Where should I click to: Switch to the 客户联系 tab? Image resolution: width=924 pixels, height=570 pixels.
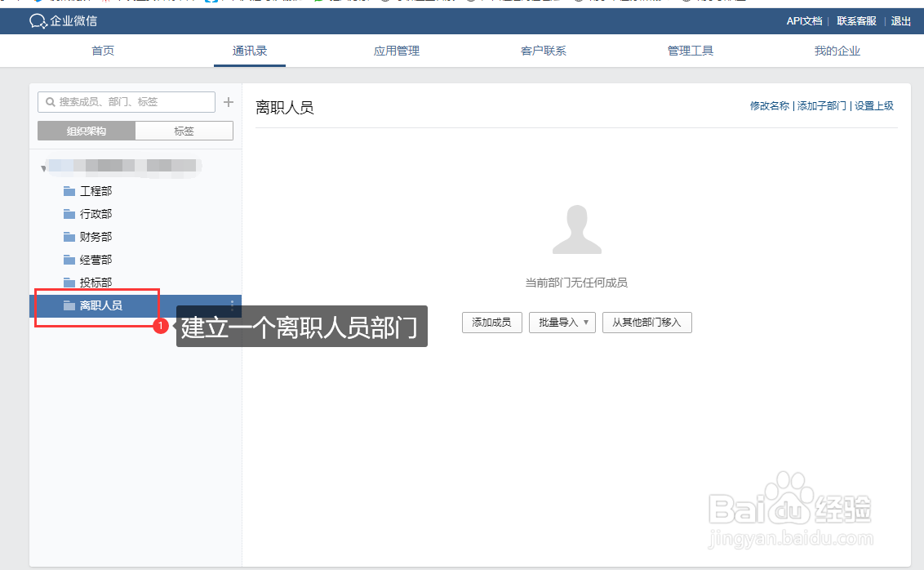(543, 50)
